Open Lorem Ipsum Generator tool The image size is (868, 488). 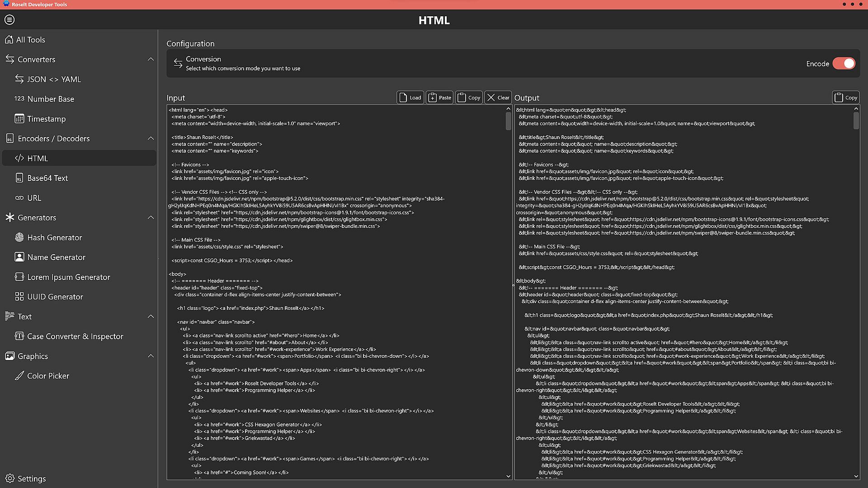pyautogui.click(x=79, y=277)
